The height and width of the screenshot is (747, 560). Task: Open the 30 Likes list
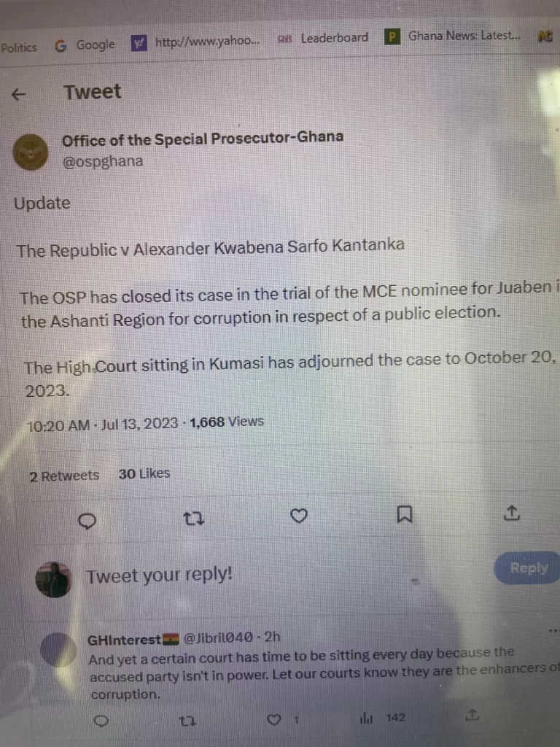144,473
